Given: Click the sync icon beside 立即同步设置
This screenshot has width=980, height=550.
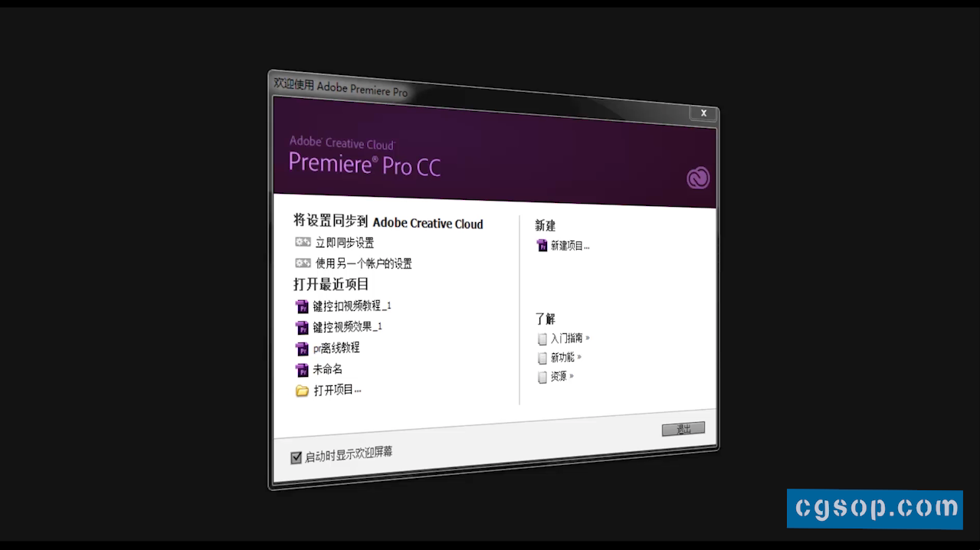Looking at the screenshot, I should click(x=303, y=242).
